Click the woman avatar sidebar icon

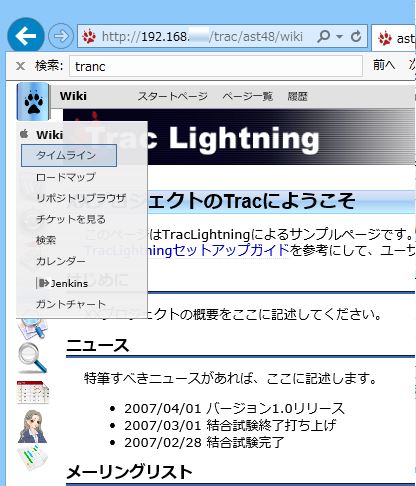tap(32, 427)
